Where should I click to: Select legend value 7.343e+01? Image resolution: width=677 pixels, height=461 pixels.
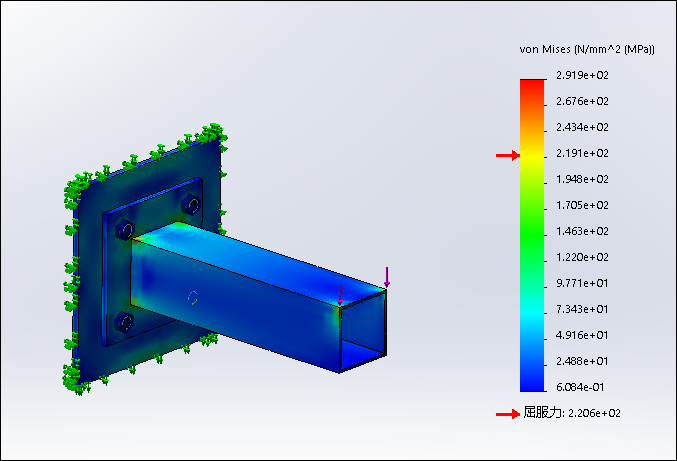[x=582, y=309]
